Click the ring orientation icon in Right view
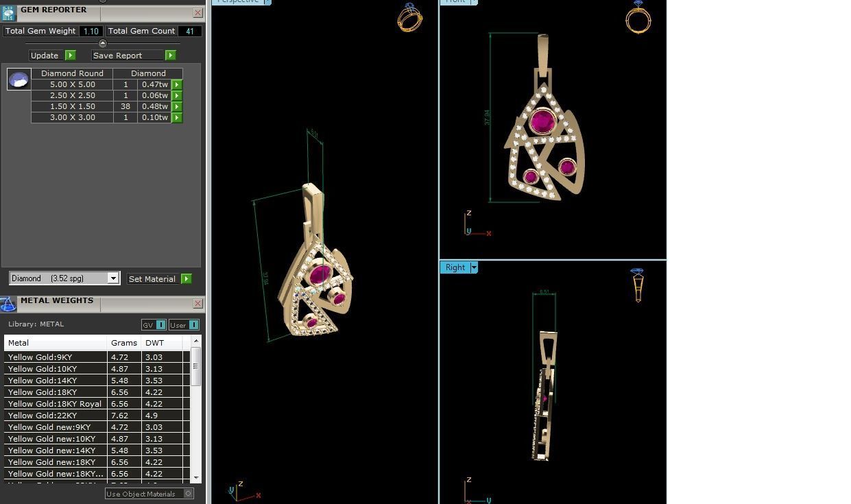 pyautogui.click(x=638, y=285)
